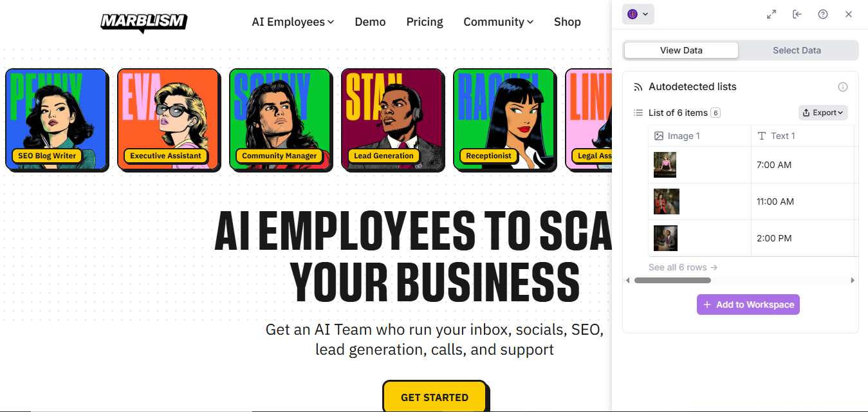Click the Marblism logo
Screen dimensions: 868x412
[x=143, y=23]
